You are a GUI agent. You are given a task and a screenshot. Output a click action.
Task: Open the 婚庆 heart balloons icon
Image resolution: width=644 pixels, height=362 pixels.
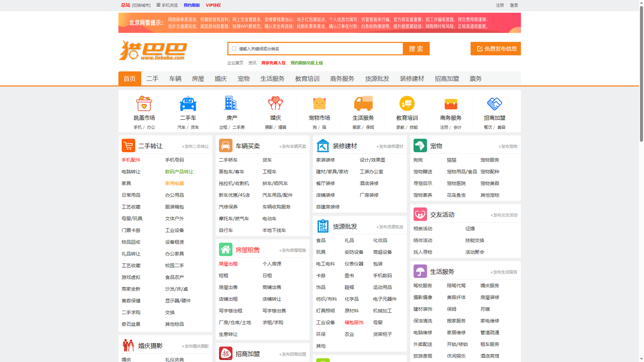tap(275, 104)
